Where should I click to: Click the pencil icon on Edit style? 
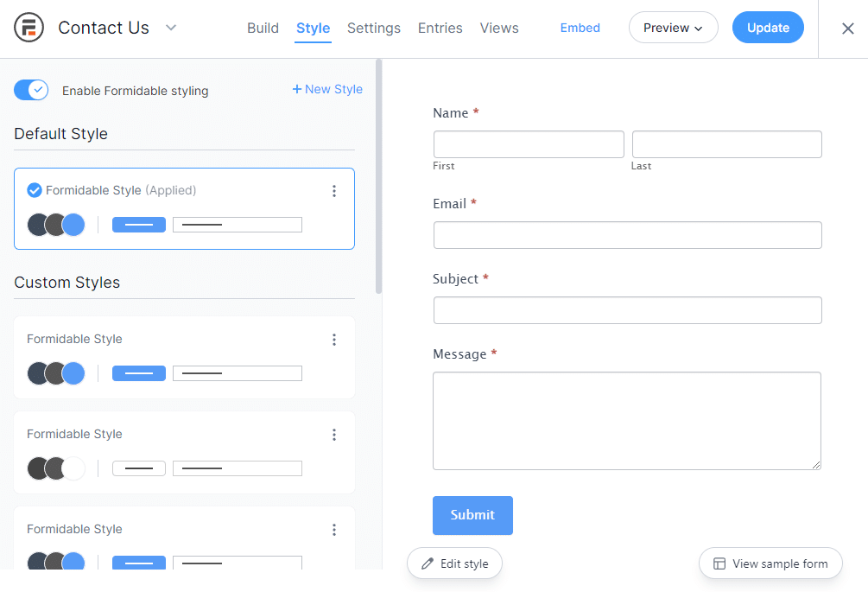428,563
